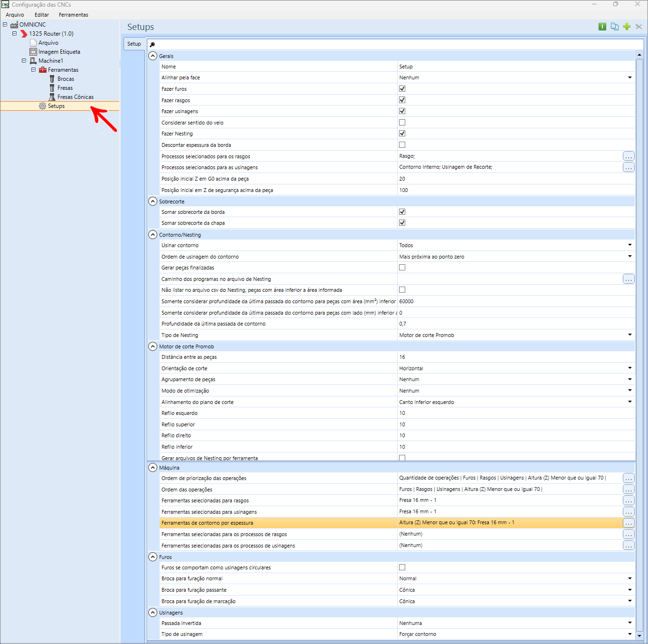Open Ordem de usinagem do contorno dropdown
648x644 pixels.
tap(630, 257)
